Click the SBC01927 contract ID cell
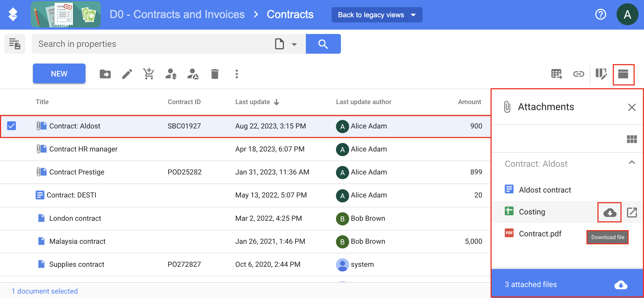Screen dimensions: 644x298 (184, 126)
